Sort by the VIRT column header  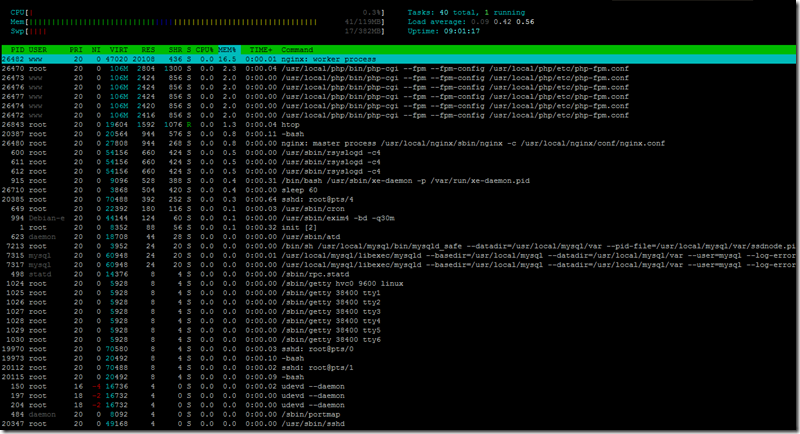click(119, 50)
